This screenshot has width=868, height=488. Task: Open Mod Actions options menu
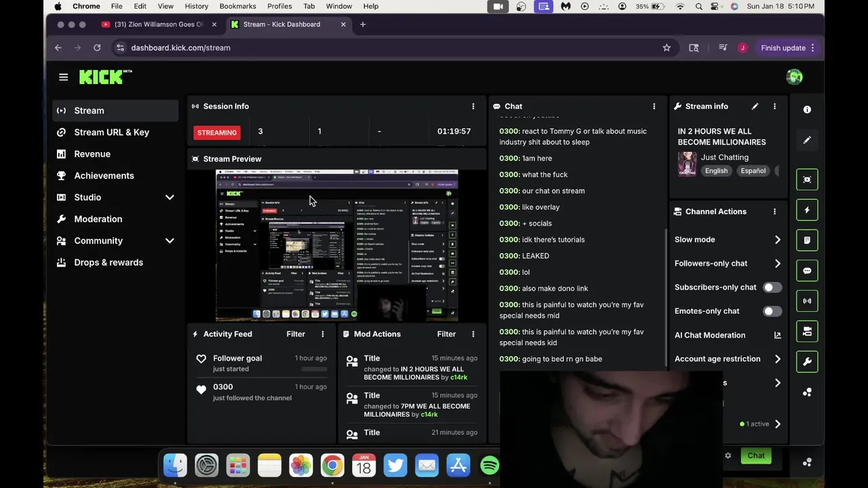pyautogui.click(x=473, y=334)
